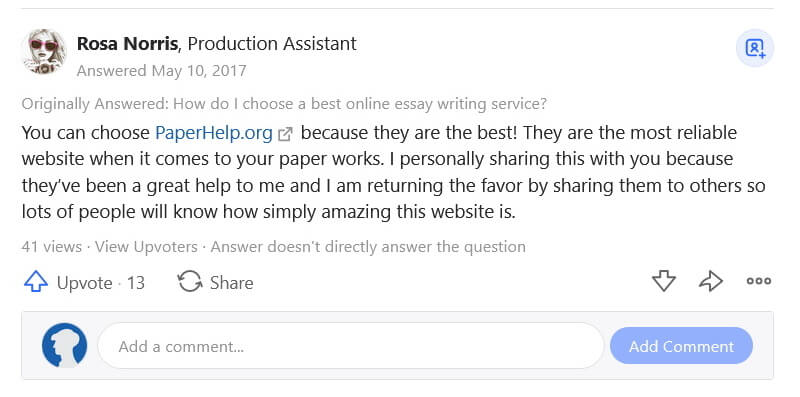
Task: Click the external link icon beside PaperHelp.org
Action: 285,134
